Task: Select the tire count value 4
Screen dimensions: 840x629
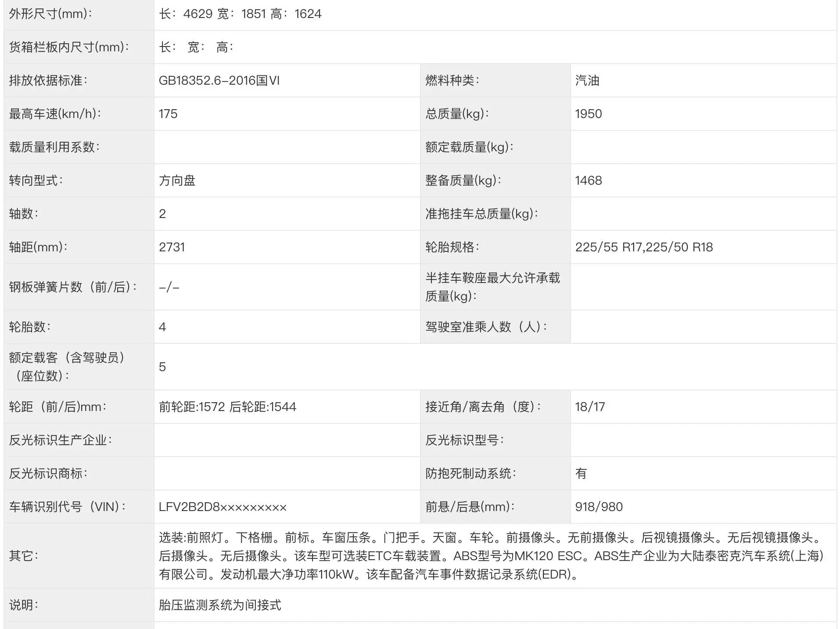Action: 162,327
